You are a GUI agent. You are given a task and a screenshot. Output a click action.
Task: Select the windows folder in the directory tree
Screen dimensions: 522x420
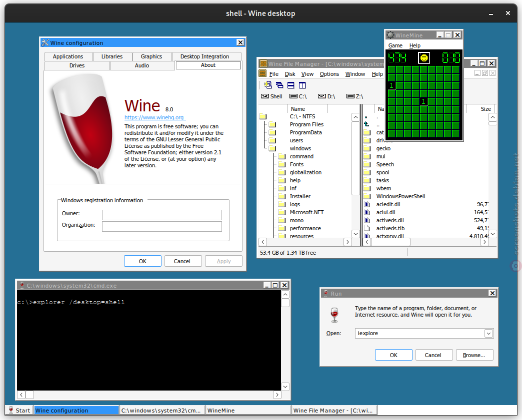tap(300, 148)
